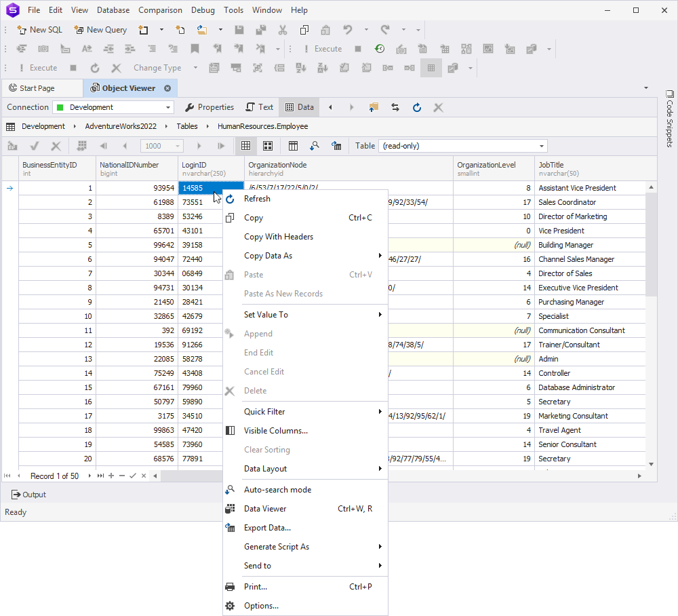This screenshot has height=616, width=678.
Task: Choose Visible Columns... from context menu
Action: tap(305, 430)
